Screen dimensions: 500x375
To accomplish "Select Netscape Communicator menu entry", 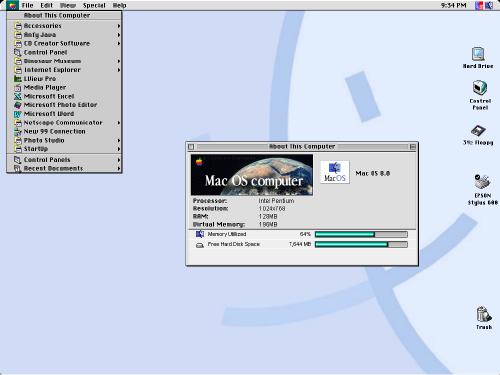I will [64, 123].
